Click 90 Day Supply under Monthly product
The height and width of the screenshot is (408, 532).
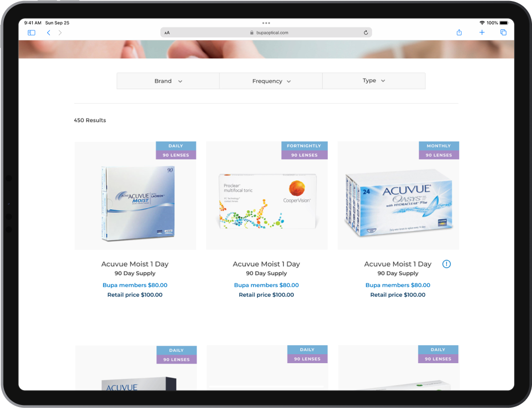click(398, 273)
